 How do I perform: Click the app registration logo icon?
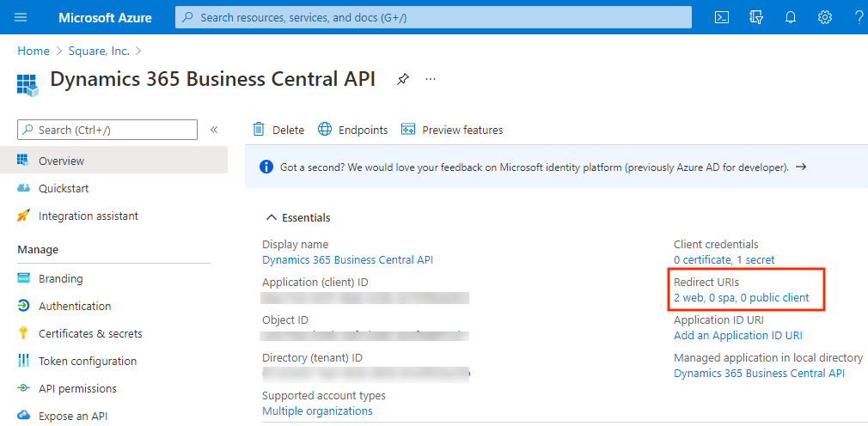click(x=28, y=86)
